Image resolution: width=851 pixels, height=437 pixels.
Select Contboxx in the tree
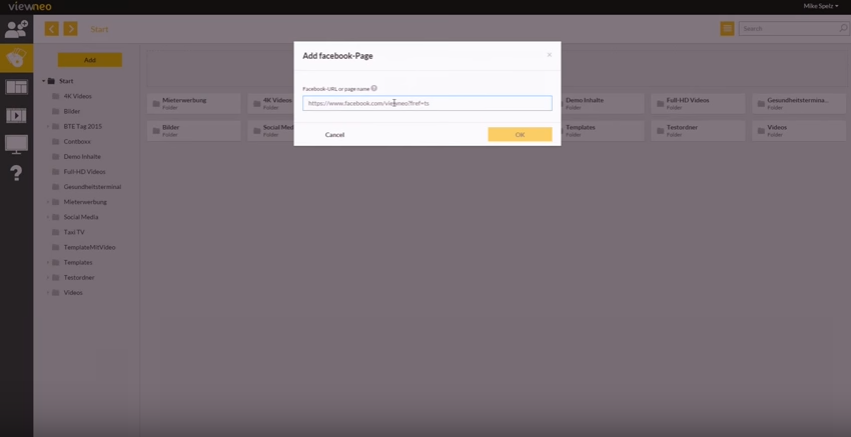[77, 141]
